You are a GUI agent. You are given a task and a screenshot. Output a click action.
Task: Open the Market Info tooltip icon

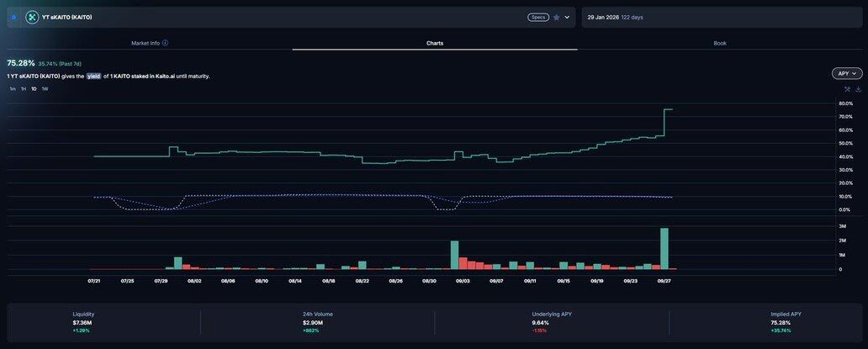click(x=165, y=43)
